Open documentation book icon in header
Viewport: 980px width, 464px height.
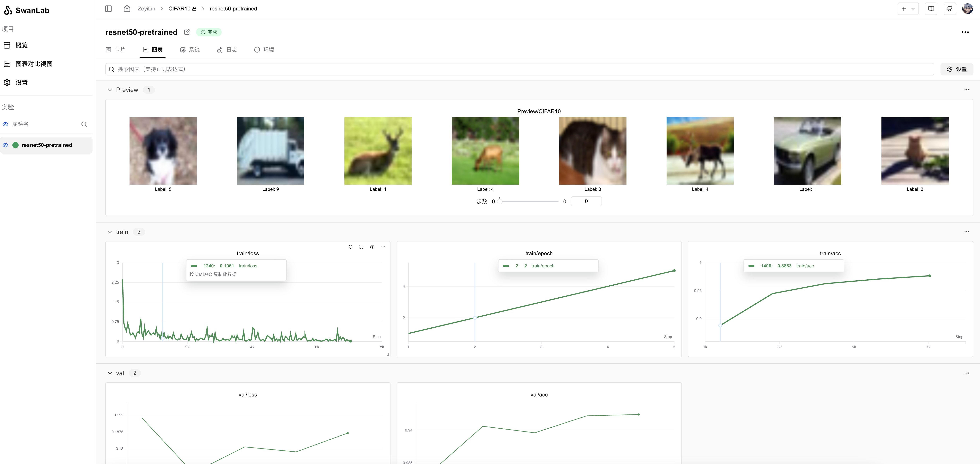click(x=931, y=9)
